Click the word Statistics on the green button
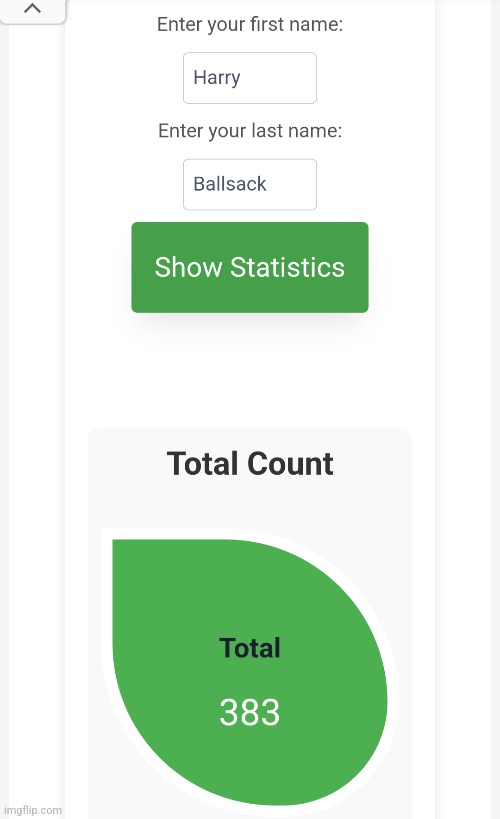 [287, 267]
